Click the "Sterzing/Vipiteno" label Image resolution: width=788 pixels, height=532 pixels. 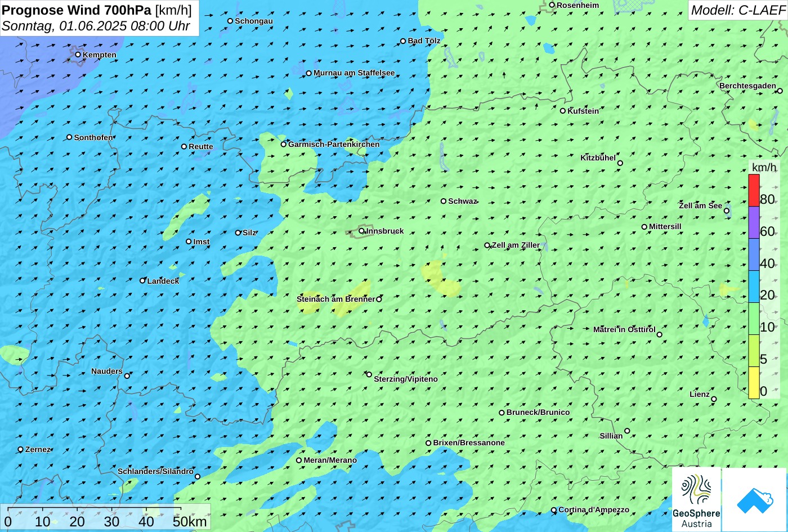click(x=406, y=379)
